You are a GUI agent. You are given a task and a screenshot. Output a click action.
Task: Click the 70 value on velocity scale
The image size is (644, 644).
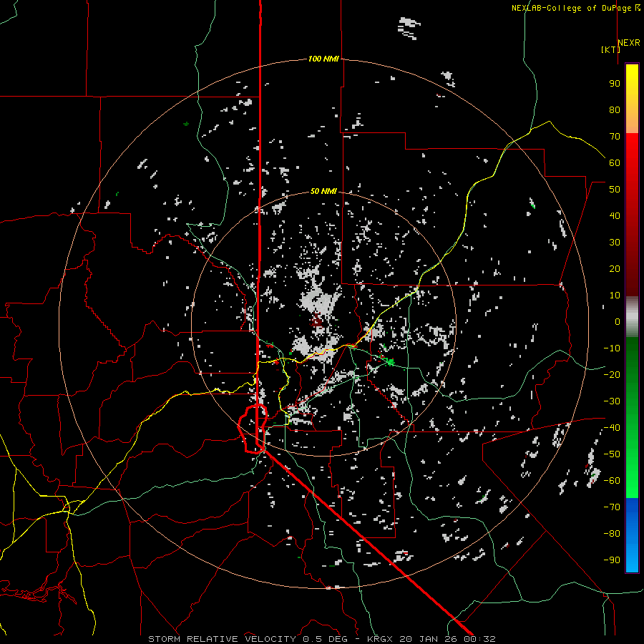[615, 137]
